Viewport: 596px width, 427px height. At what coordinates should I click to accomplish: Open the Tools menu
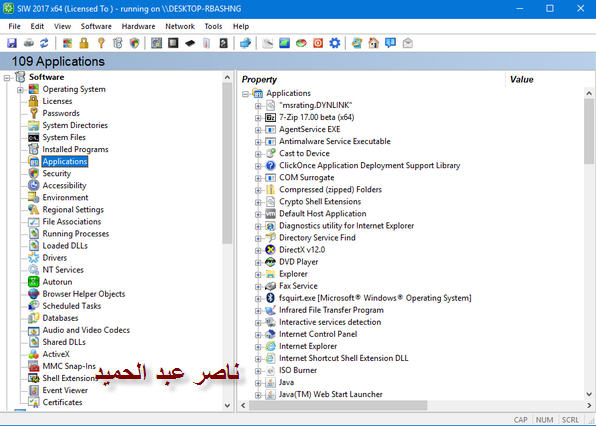point(213,26)
